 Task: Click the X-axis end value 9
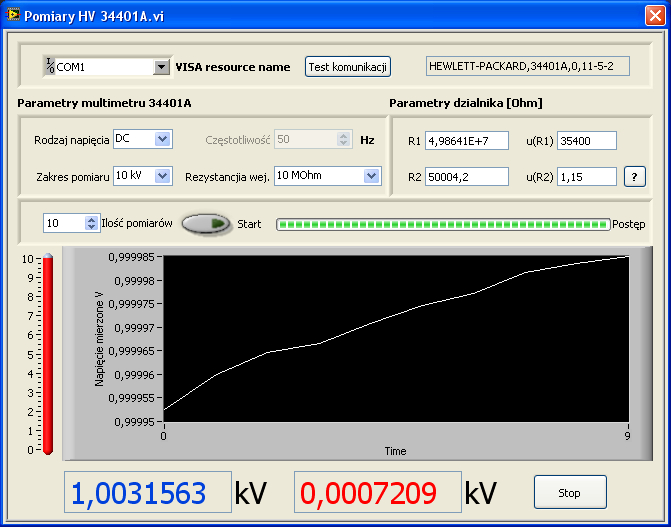pyautogui.click(x=627, y=436)
